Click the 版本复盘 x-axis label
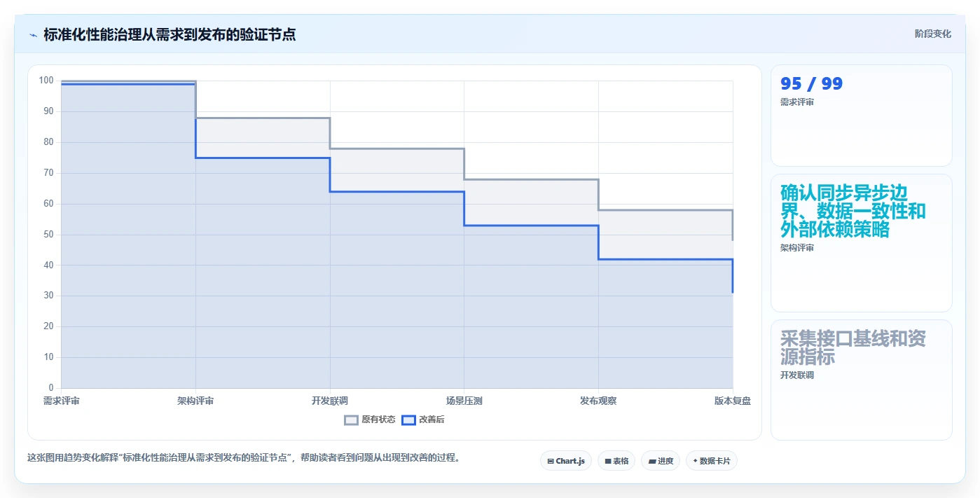The height and width of the screenshot is (498, 980). (x=733, y=401)
